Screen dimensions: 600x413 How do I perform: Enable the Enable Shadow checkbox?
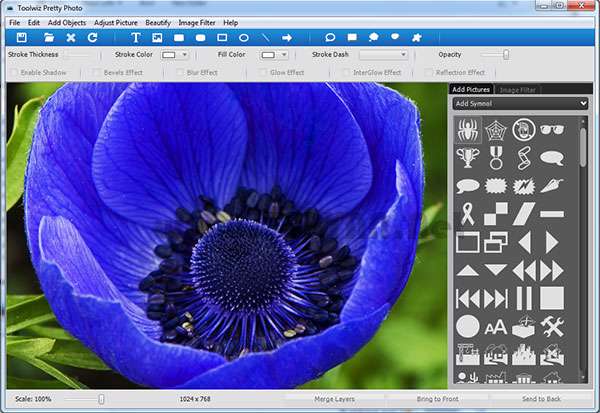15,72
